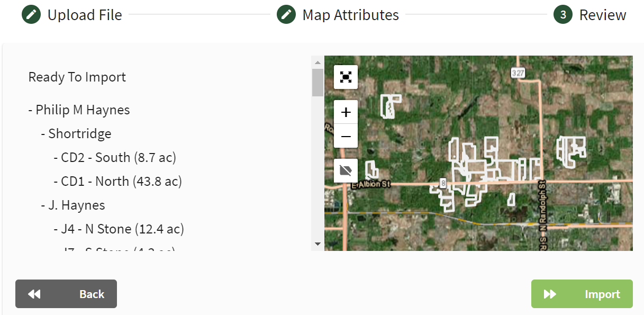Screen dimensions: 644x315
Task: Select the Review step label
Action: tap(603, 15)
